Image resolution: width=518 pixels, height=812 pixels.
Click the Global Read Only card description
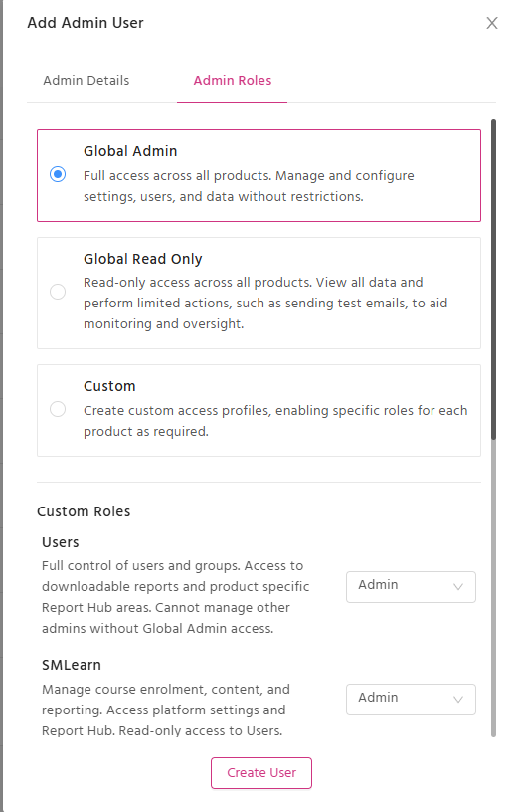[x=265, y=303]
